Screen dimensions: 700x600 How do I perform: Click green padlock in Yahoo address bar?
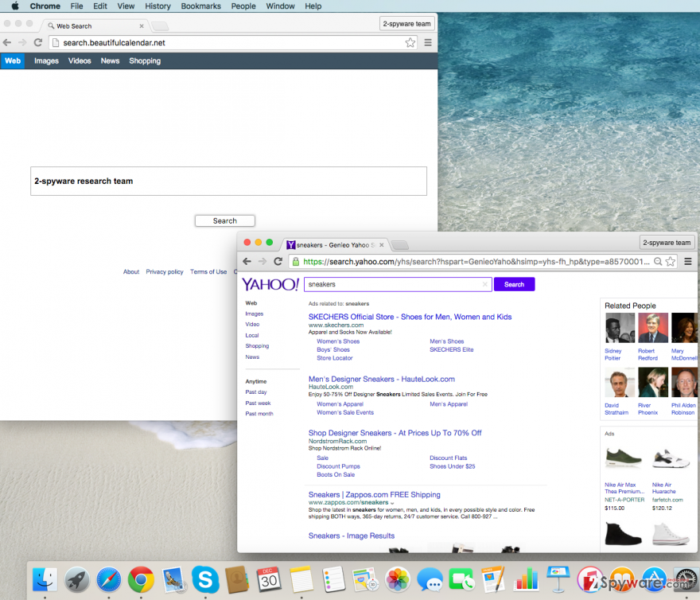[296, 261]
